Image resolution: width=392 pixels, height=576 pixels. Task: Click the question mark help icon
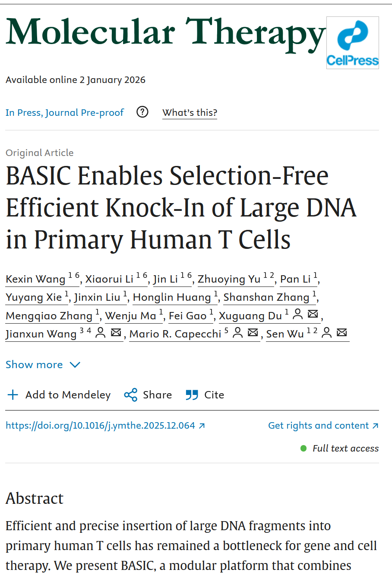click(x=142, y=112)
